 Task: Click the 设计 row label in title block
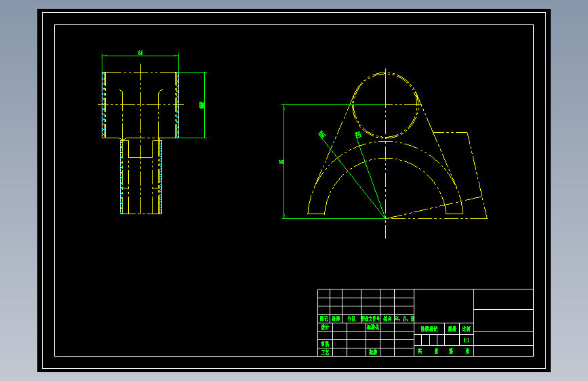point(325,327)
